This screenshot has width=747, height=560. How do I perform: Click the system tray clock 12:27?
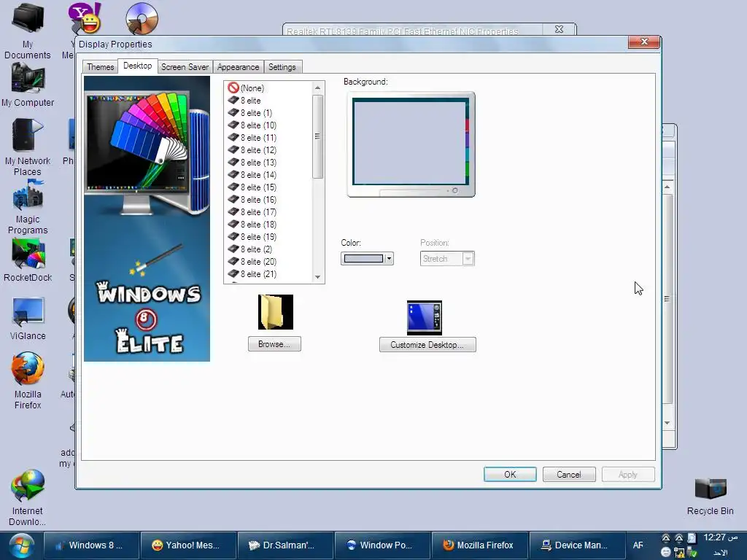[720, 537]
